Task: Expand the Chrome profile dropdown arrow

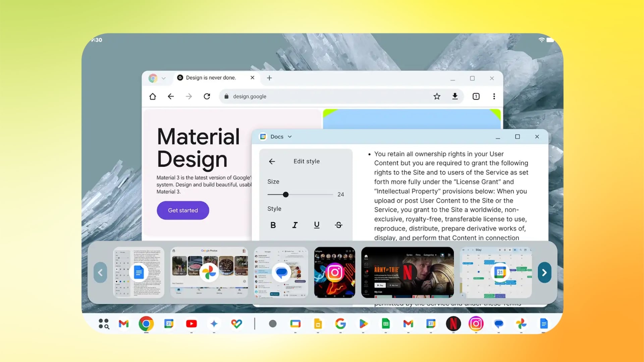Action: coord(164,78)
